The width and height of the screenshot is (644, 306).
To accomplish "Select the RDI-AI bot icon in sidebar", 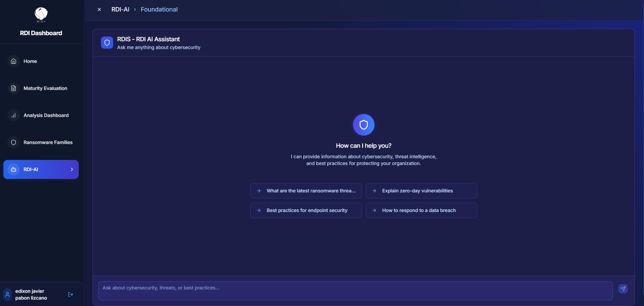I will point(13,169).
